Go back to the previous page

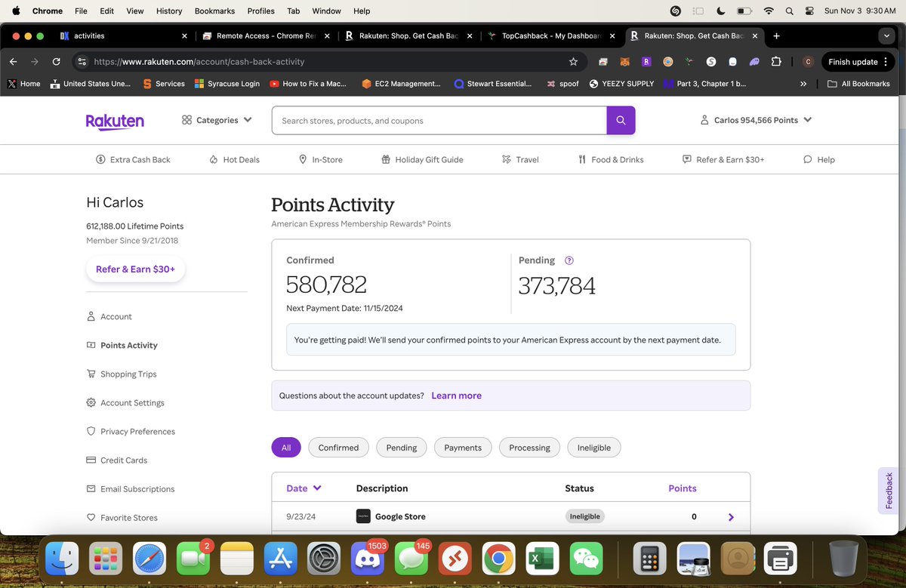tap(13, 62)
